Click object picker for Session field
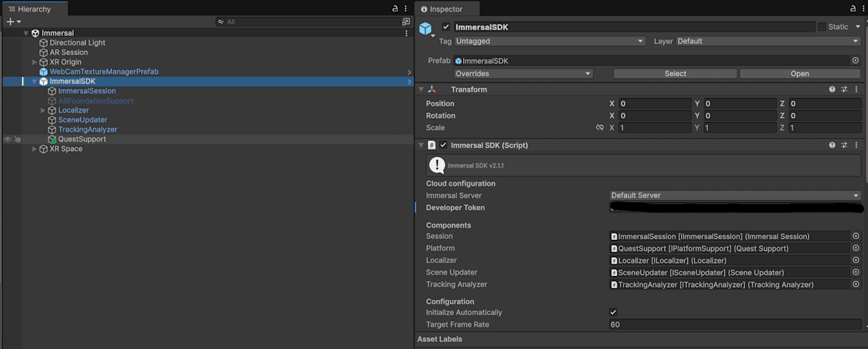This screenshot has width=868, height=349. tap(856, 236)
